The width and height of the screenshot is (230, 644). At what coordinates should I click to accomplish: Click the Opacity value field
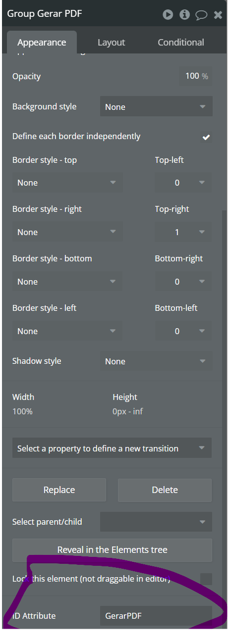[x=196, y=76]
